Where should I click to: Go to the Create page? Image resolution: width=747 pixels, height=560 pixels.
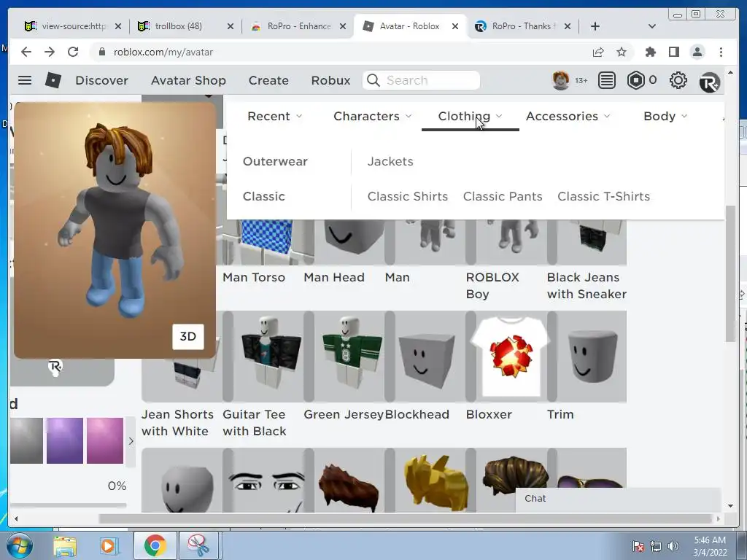pos(268,80)
